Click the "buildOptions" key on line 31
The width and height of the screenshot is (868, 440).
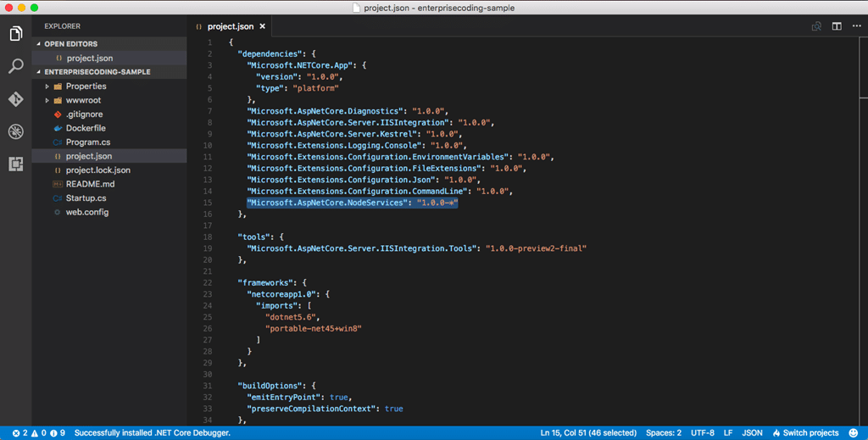[270, 386]
